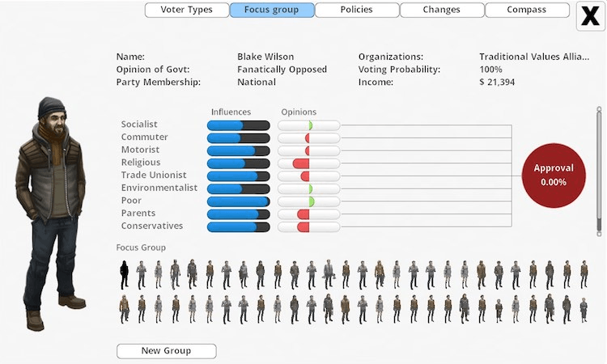Select the Focus group tab

click(272, 11)
